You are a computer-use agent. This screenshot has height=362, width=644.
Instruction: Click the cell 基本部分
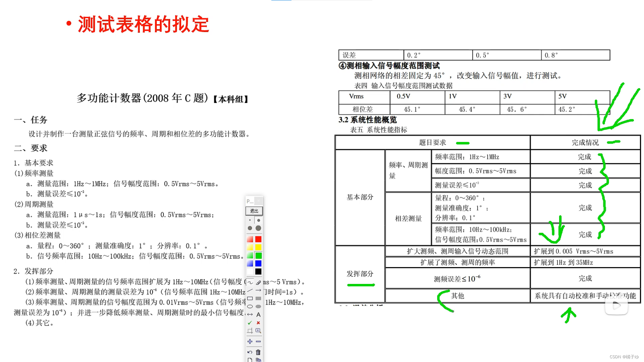pos(360,197)
